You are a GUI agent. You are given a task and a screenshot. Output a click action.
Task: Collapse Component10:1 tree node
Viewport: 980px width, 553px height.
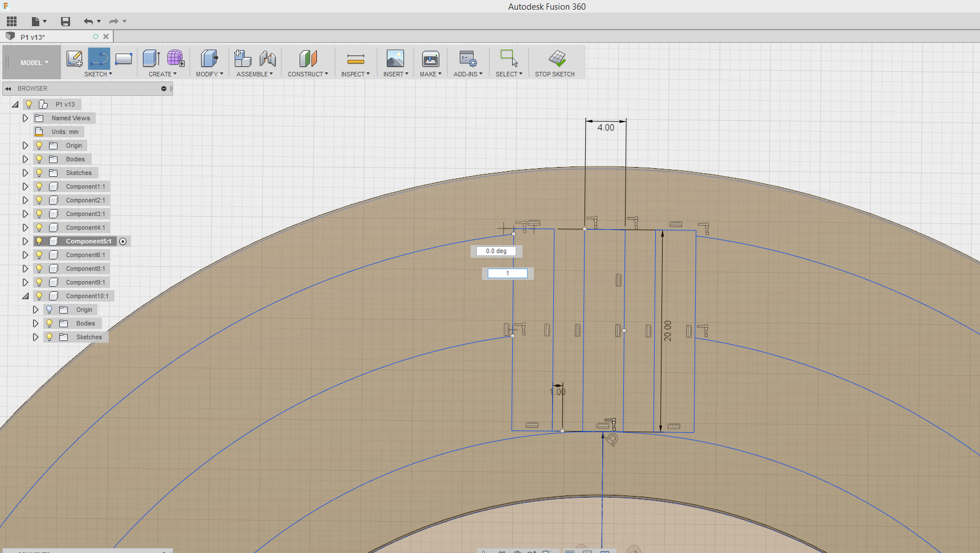pos(25,296)
